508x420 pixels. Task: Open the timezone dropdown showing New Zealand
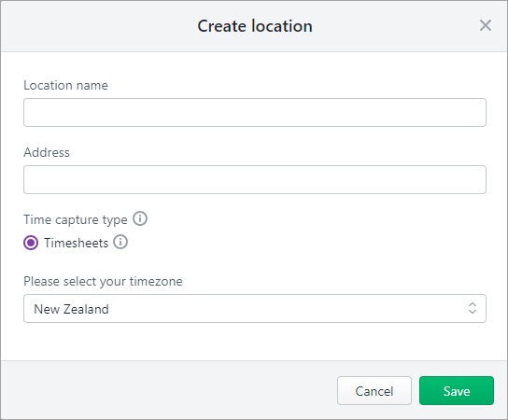click(255, 308)
